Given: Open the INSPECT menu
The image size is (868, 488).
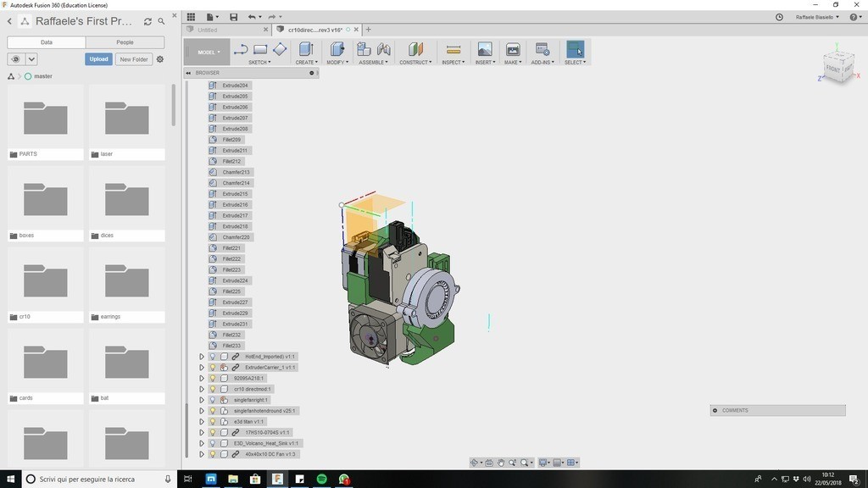Looking at the screenshot, I should coord(453,63).
